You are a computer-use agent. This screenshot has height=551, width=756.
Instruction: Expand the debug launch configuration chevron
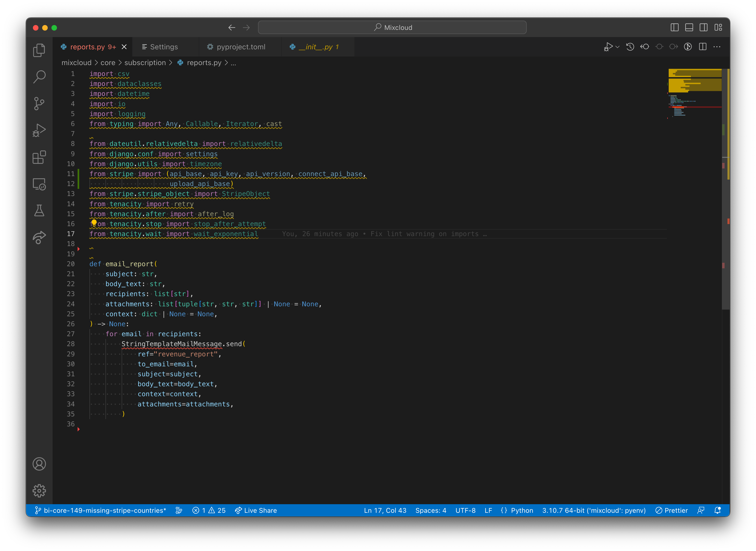618,47
